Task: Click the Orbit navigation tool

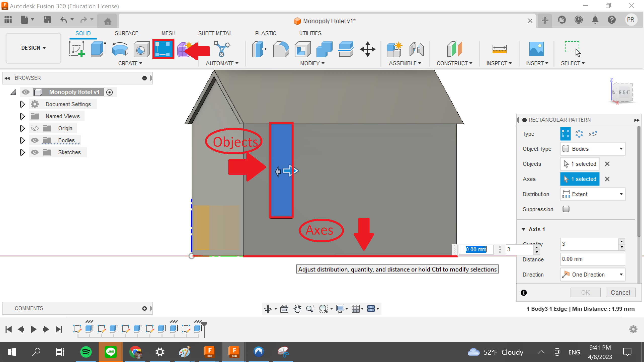Action: click(x=268, y=308)
